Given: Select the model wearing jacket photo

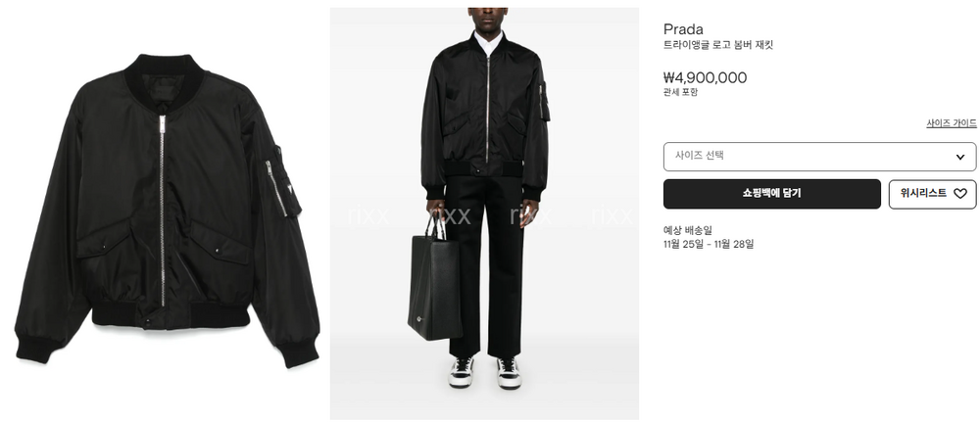Looking at the screenshot, I should pos(484,212).
